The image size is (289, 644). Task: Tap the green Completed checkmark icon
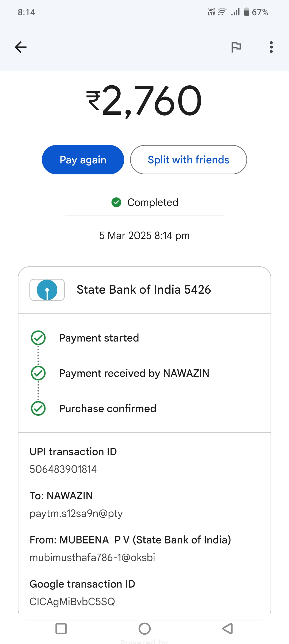coord(116,202)
